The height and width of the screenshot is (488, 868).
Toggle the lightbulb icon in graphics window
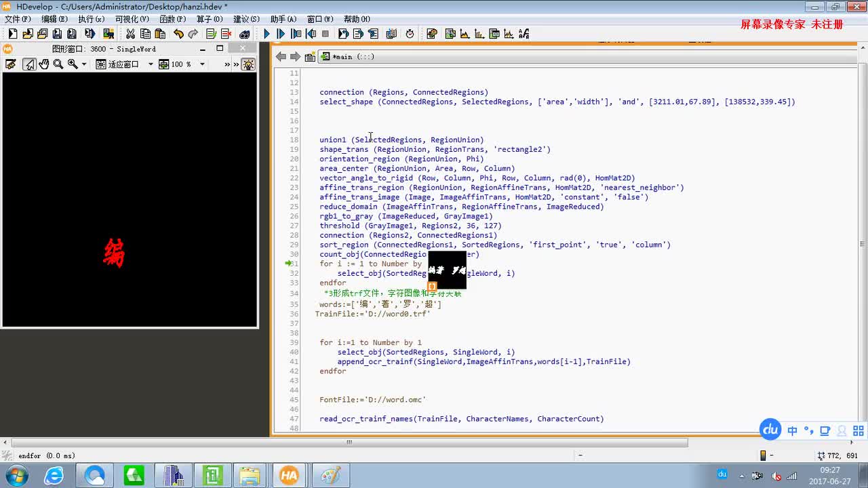(249, 64)
